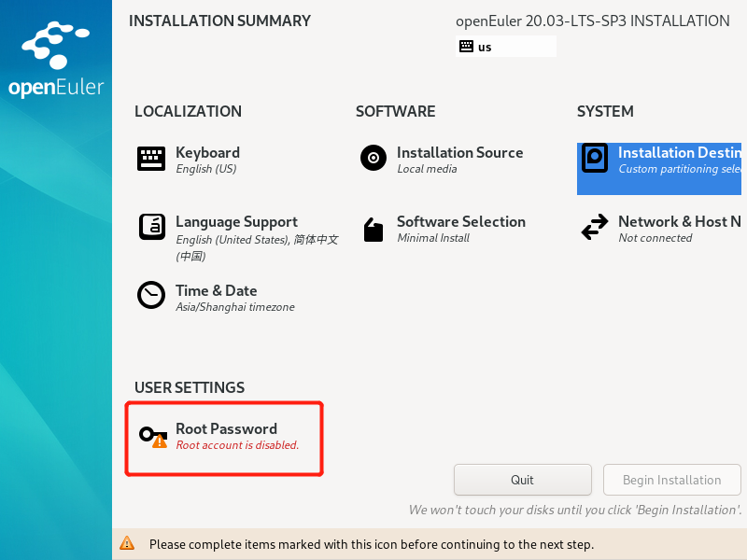Click the 'us' keyboard layout text
This screenshot has width=747, height=560.
coord(485,48)
